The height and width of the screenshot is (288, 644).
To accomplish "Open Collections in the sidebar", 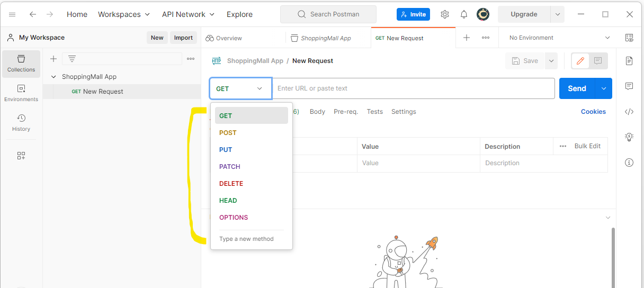I will point(21,64).
